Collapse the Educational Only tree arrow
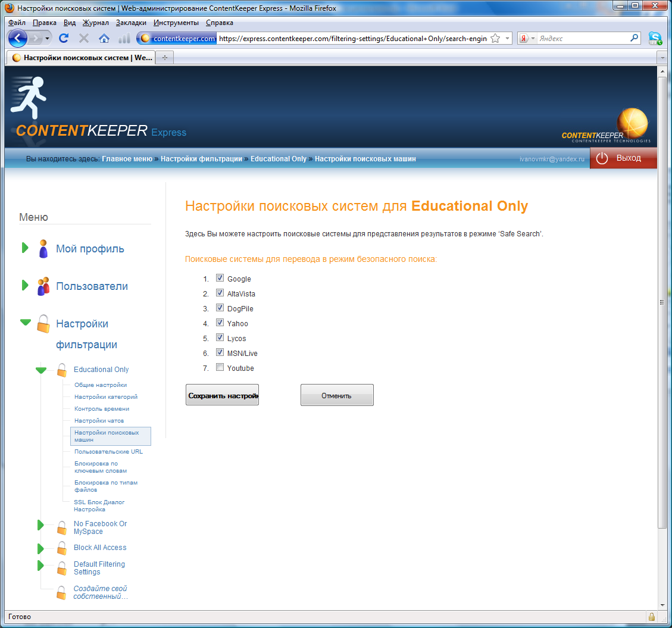672x628 pixels. [x=41, y=370]
